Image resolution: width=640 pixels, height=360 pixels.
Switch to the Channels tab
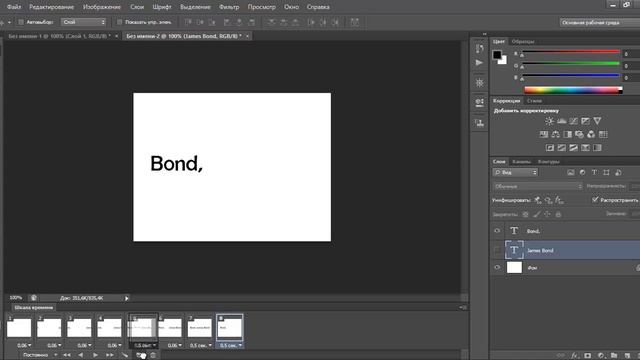pos(521,162)
